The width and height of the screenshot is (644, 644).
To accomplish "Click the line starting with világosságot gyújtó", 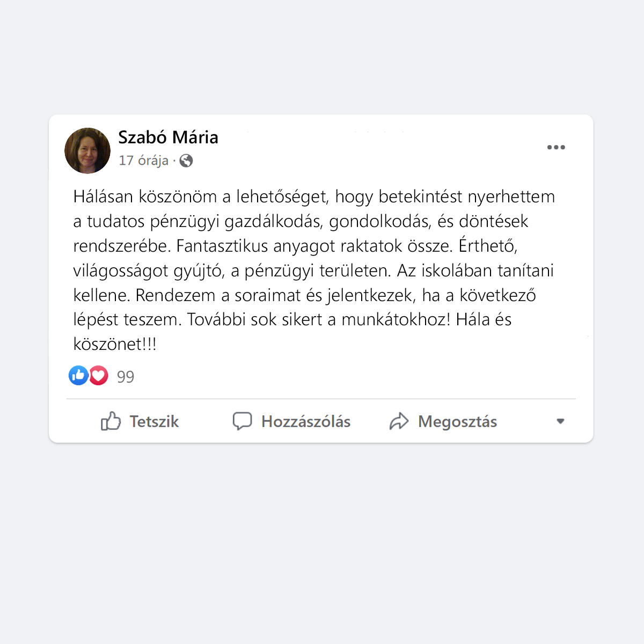I will pyautogui.click(x=313, y=270).
